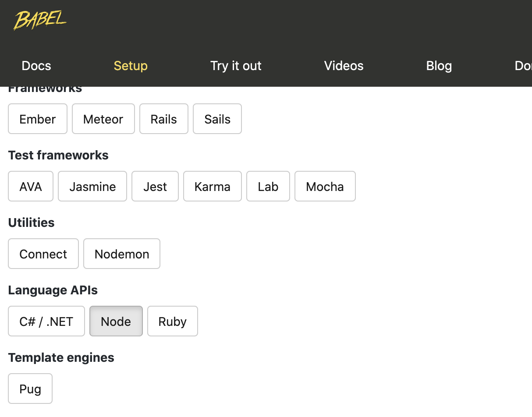
Task: Click the Language APIs heading
Action: (x=53, y=290)
